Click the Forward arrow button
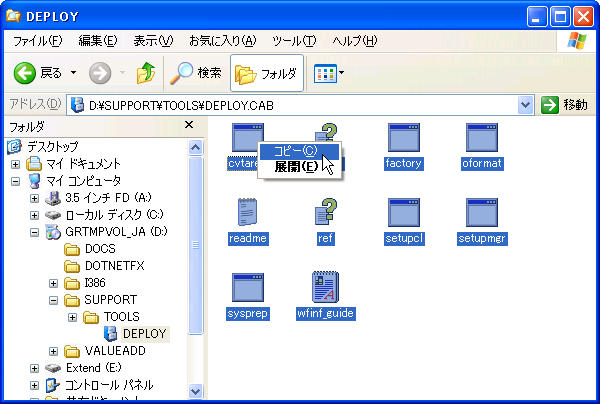Image resolution: width=600 pixels, height=404 pixels. pos(100,73)
